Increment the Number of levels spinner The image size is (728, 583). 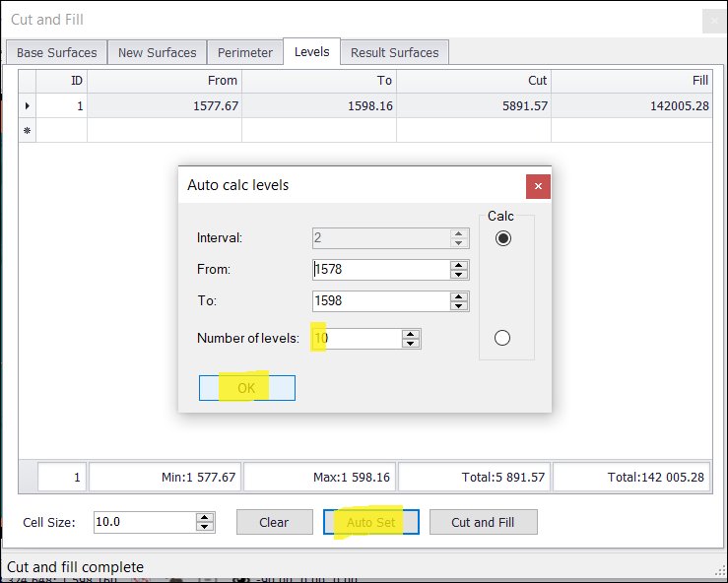coord(411,334)
